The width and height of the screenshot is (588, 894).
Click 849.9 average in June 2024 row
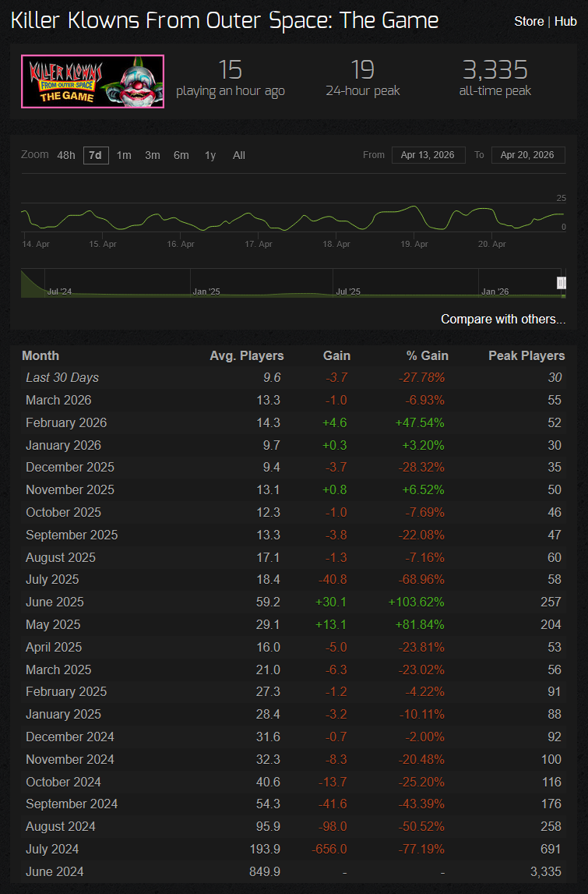(x=265, y=871)
